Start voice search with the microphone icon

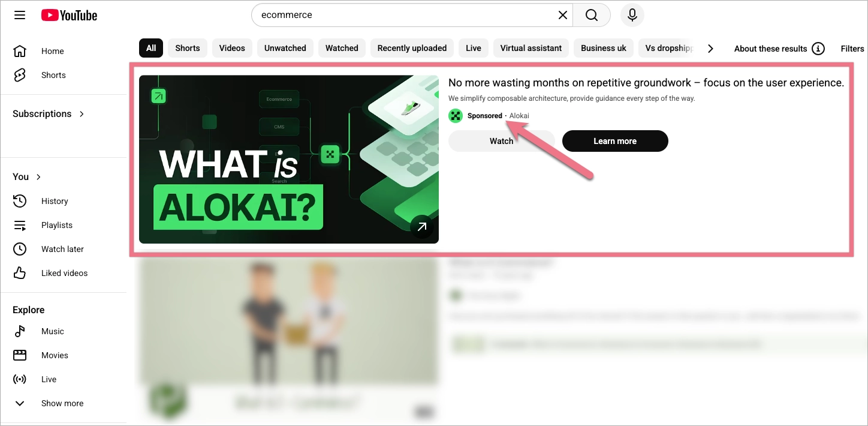(x=632, y=15)
